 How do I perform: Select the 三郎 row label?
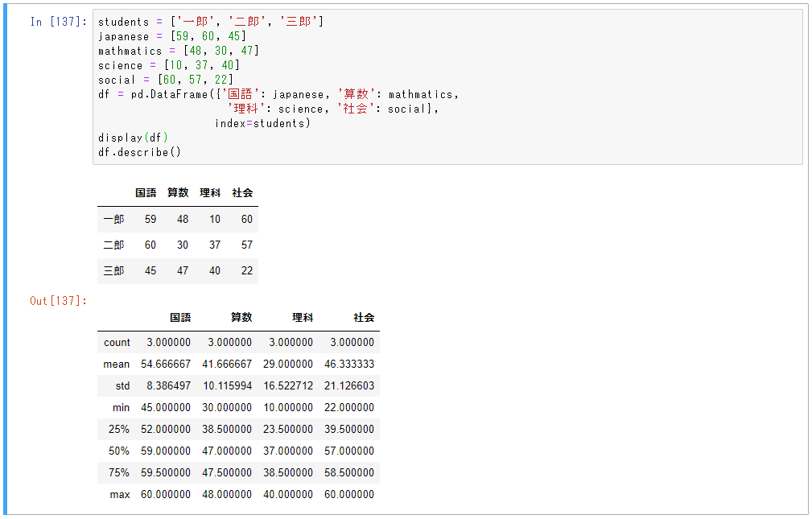114,271
